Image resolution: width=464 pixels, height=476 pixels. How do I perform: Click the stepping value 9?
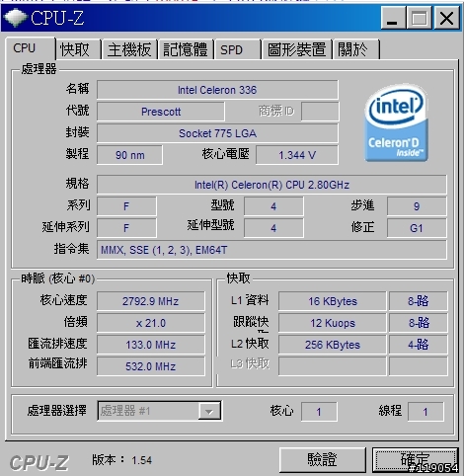click(x=417, y=206)
